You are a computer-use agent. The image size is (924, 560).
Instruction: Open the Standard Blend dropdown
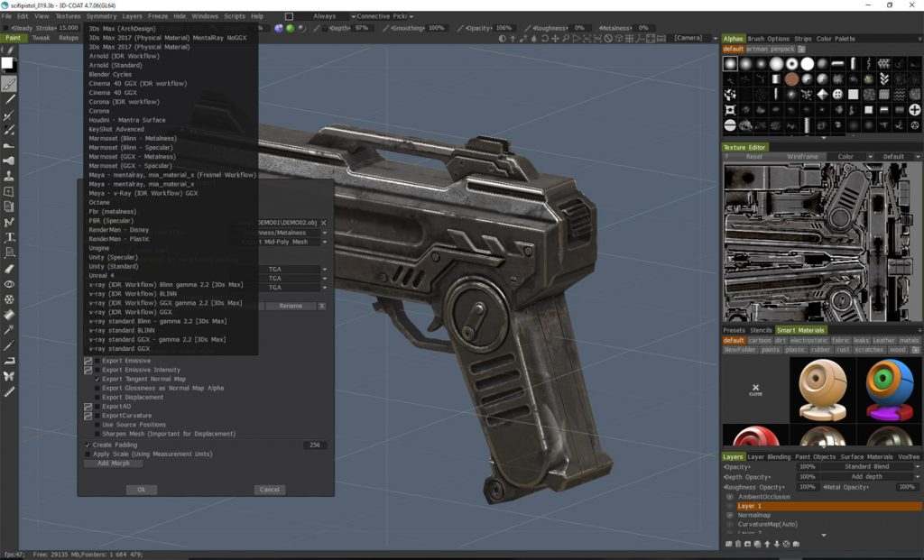coord(870,466)
